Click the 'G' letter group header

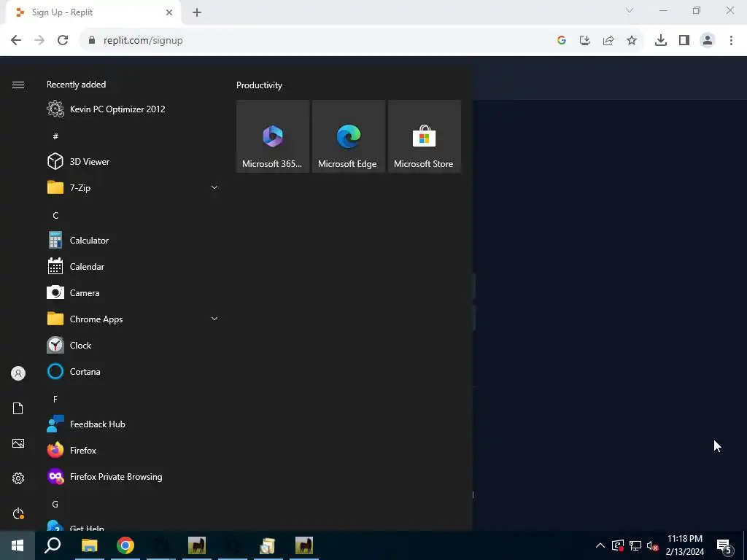click(55, 504)
